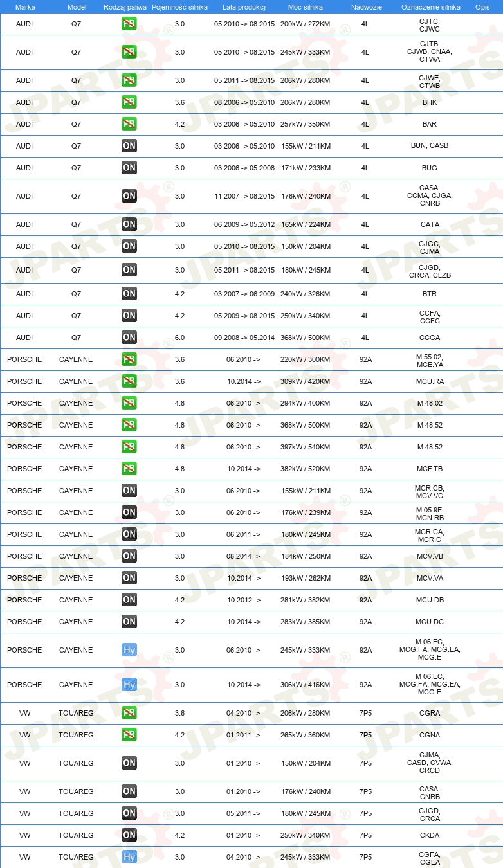Click the '06.2011 ->' production date cell

244,534
